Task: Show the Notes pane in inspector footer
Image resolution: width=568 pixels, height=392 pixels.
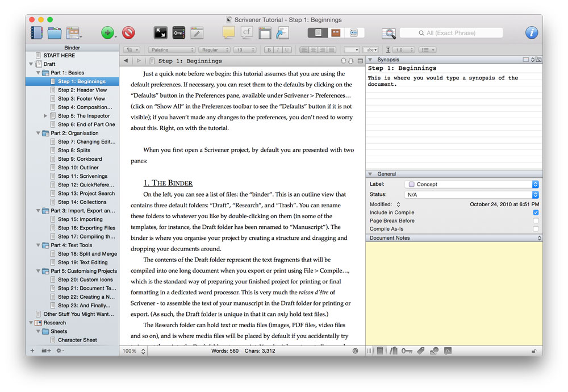Action: [379, 351]
